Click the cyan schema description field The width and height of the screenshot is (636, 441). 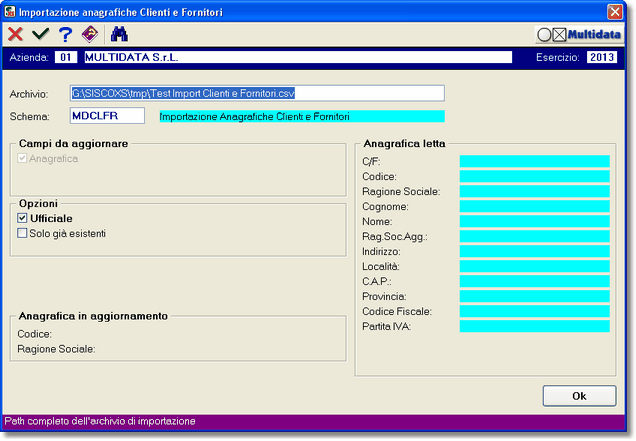click(x=302, y=116)
